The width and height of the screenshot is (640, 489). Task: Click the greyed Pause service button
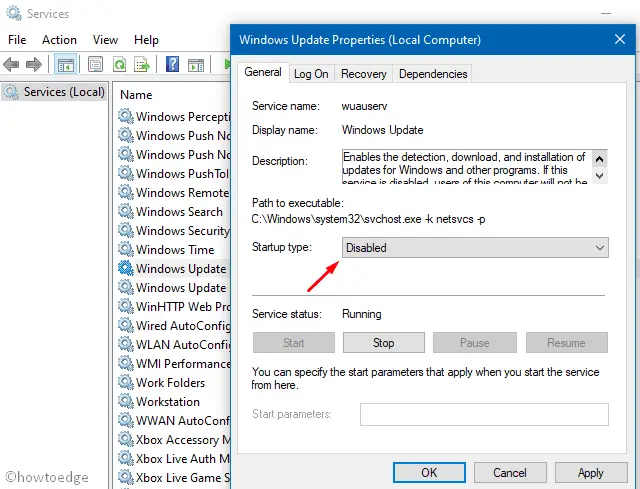point(475,343)
